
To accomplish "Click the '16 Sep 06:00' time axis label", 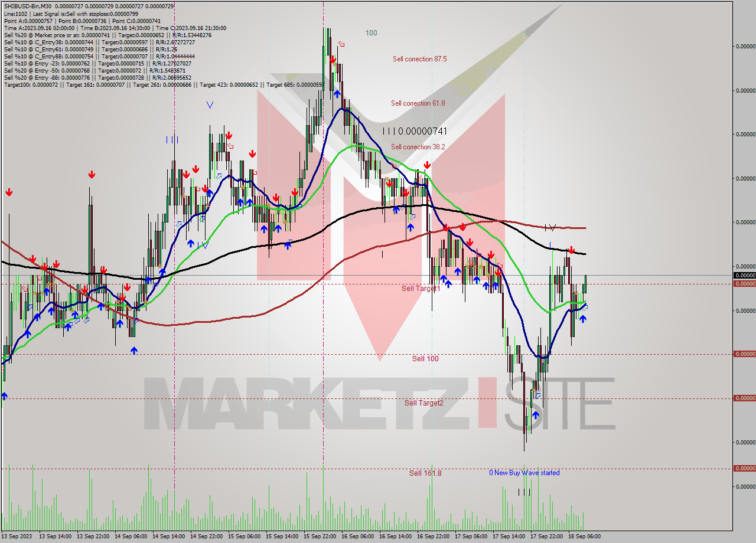I will 357,537.
